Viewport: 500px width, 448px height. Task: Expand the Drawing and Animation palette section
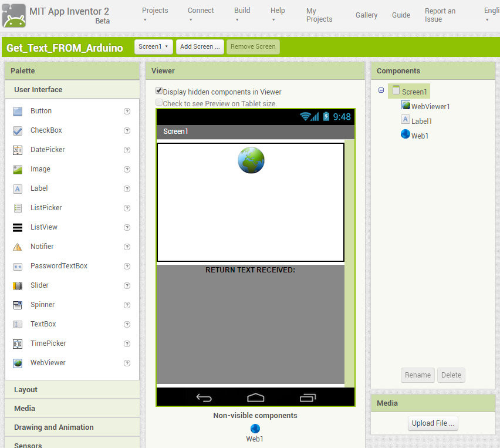(72, 427)
